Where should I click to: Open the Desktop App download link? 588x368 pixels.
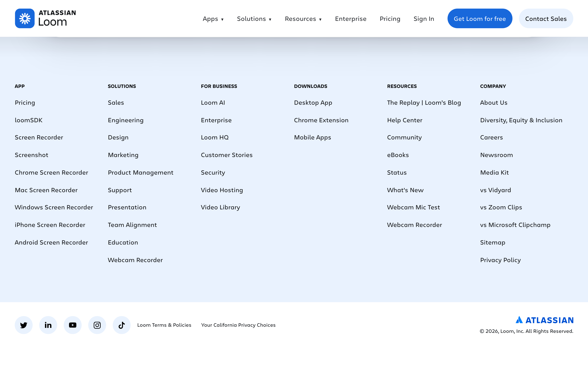click(x=313, y=103)
